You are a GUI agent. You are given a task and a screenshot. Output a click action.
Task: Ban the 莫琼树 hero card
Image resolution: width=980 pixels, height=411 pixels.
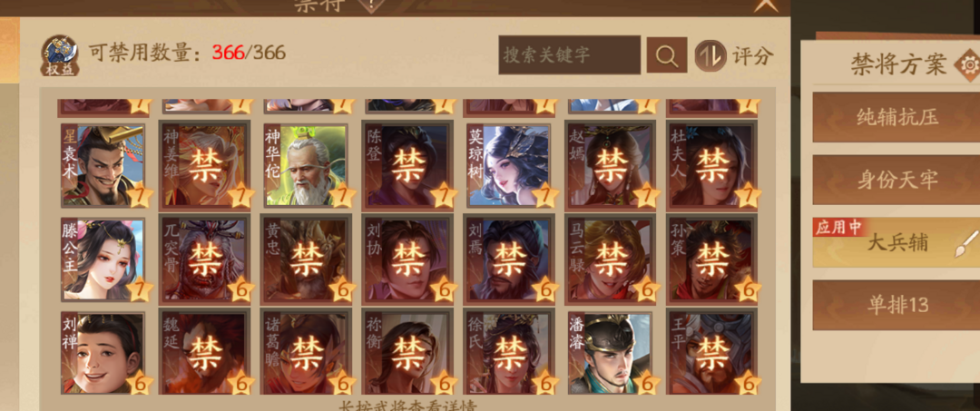pos(509,165)
